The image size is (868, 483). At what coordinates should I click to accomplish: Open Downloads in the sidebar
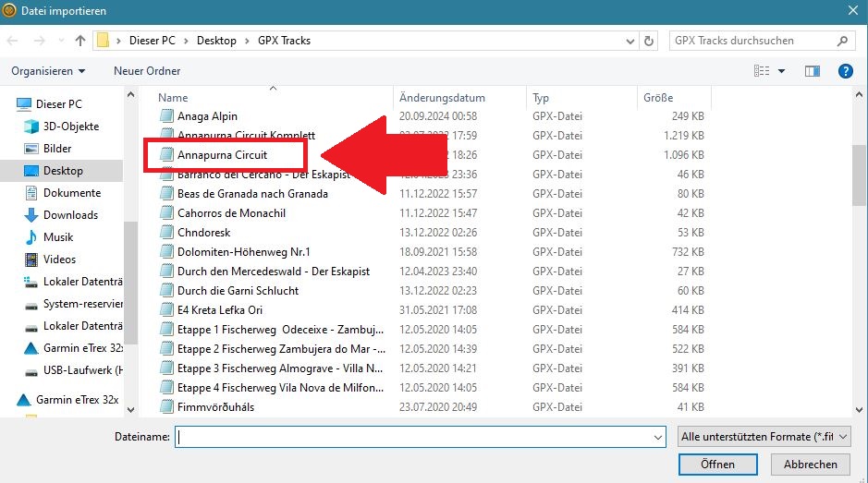tap(70, 214)
